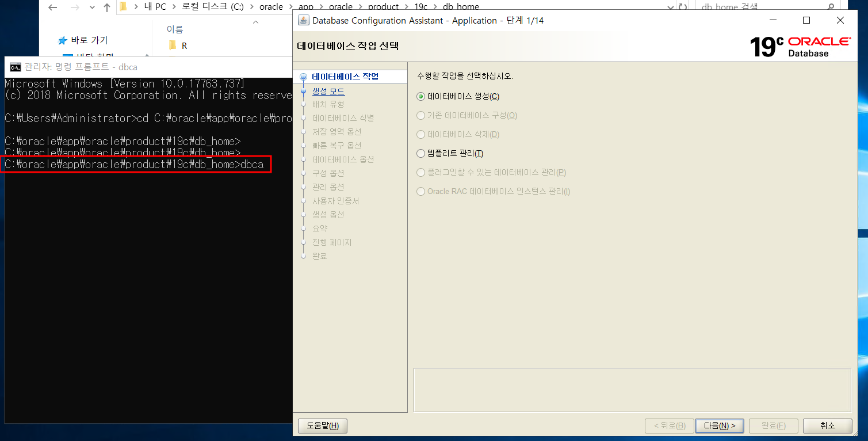Image resolution: width=868 pixels, height=441 pixels.
Task: Click 데이터베이스 식별 step in sidebar
Action: click(343, 118)
